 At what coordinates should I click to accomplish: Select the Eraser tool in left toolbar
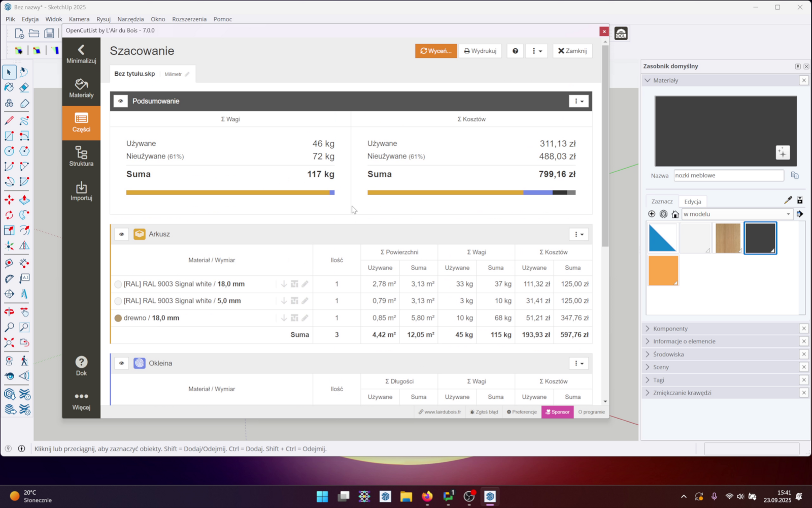pos(24,87)
